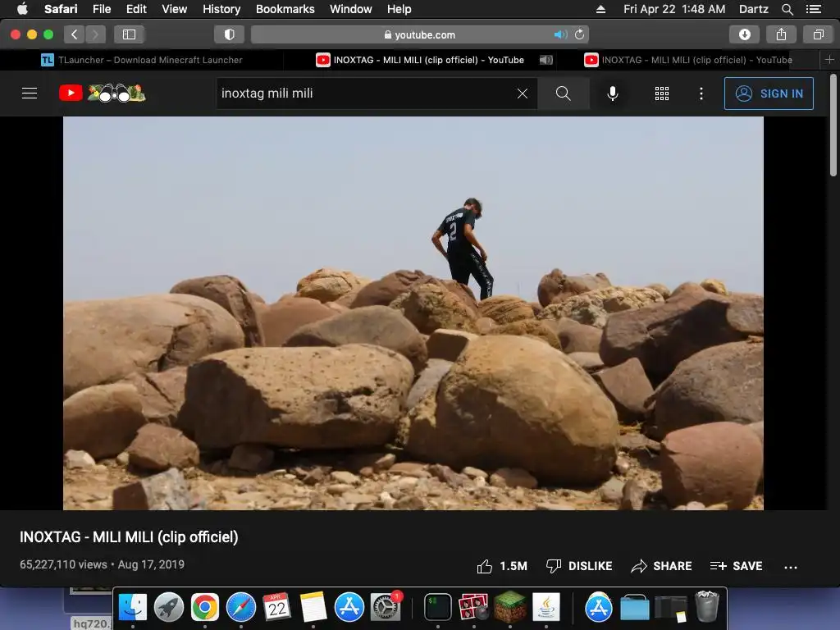
Task: Open Photo Booth from the Dock
Action: [x=473, y=607]
